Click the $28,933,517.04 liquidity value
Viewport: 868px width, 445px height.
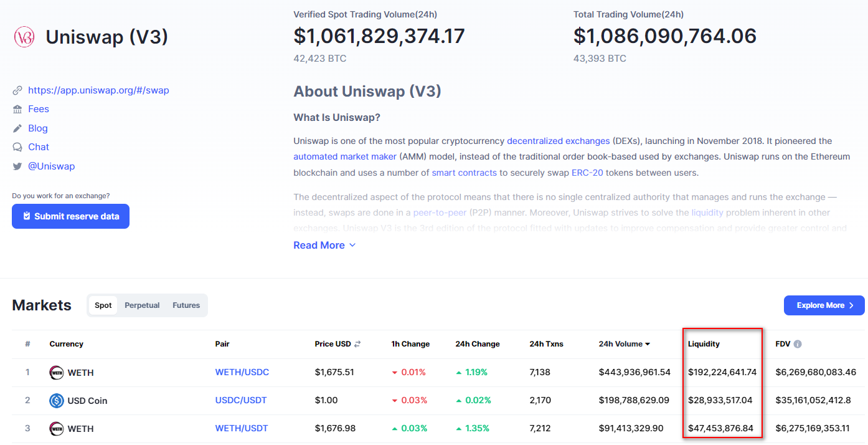(x=720, y=401)
